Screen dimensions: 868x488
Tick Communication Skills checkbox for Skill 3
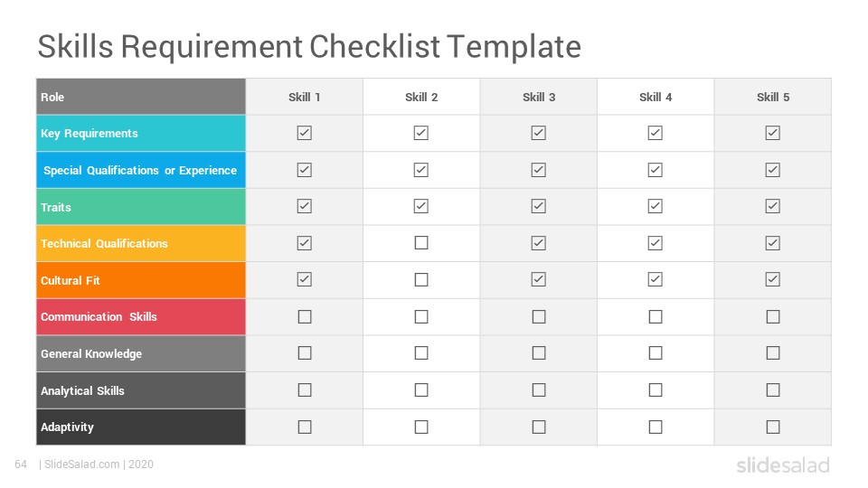(x=539, y=316)
